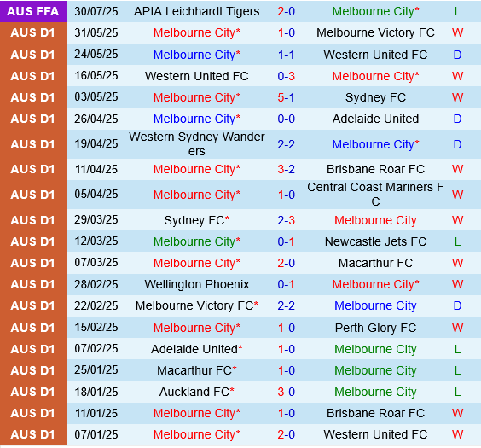The image size is (481, 448).
Task: Open Macarthur FC* on the 25/01/25 row
Action: point(197,370)
